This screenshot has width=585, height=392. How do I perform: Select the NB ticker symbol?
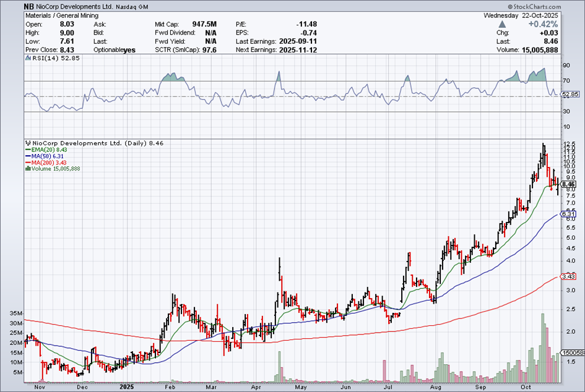tap(28, 7)
